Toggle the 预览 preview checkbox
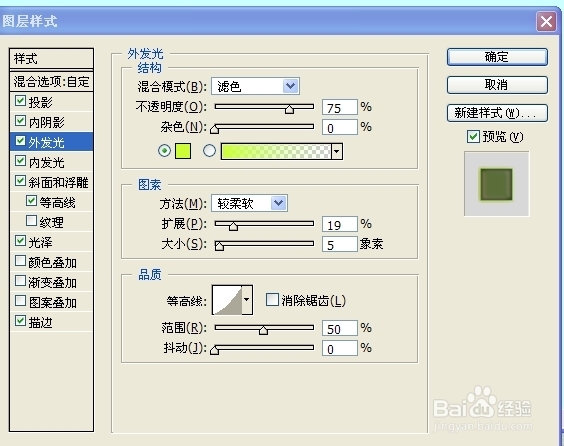Viewport: 564px width, 446px height. (x=473, y=137)
